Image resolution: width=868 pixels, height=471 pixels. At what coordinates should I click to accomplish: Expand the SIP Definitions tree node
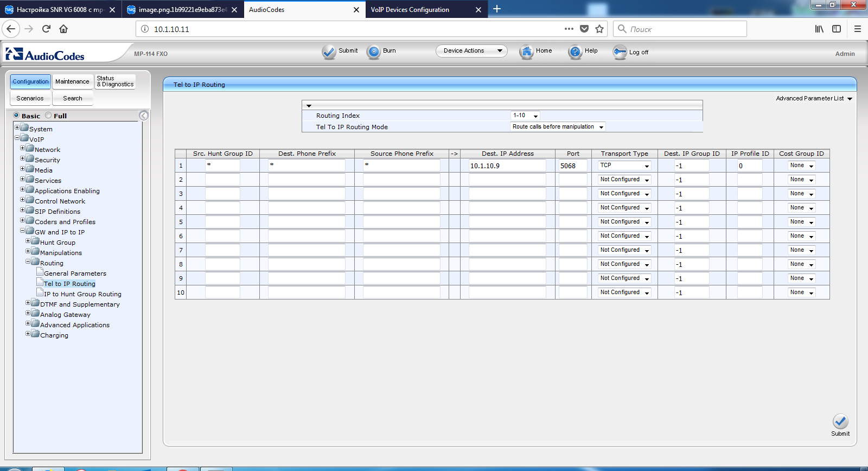23,211
